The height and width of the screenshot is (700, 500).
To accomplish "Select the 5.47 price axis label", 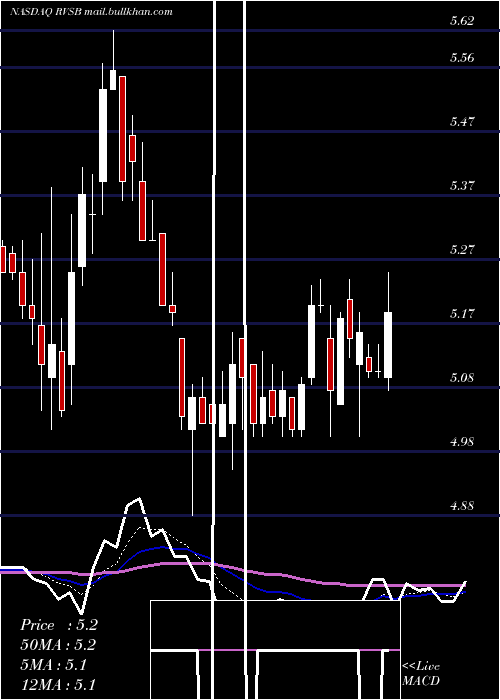I will (x=462, y=121).
